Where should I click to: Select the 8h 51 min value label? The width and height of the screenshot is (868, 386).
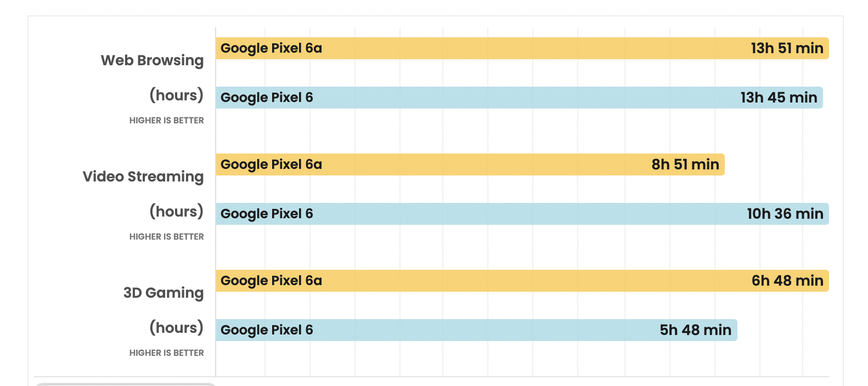tap(685, 164)
